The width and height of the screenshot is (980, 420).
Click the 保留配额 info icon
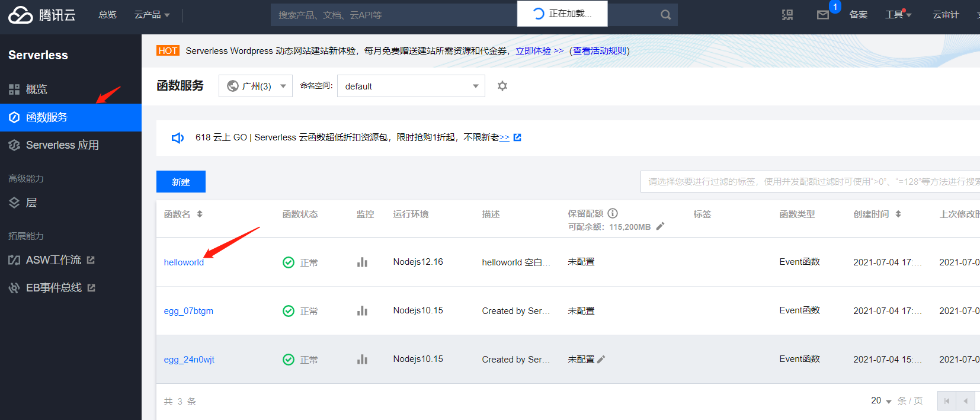pyautogui.click(x=613, y=213)
